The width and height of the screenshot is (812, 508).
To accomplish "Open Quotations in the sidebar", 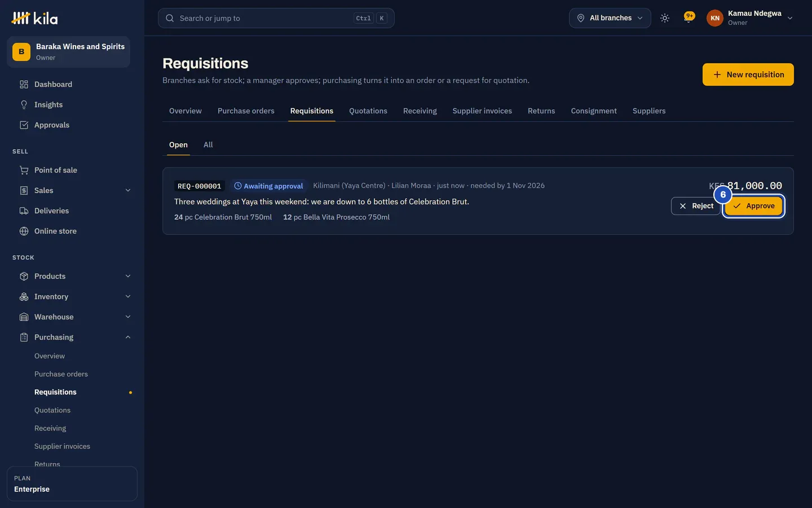I will (x=52, y=410).
